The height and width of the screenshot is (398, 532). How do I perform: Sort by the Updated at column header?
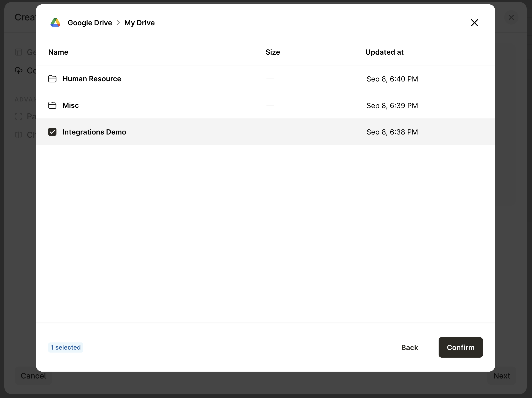384,52
